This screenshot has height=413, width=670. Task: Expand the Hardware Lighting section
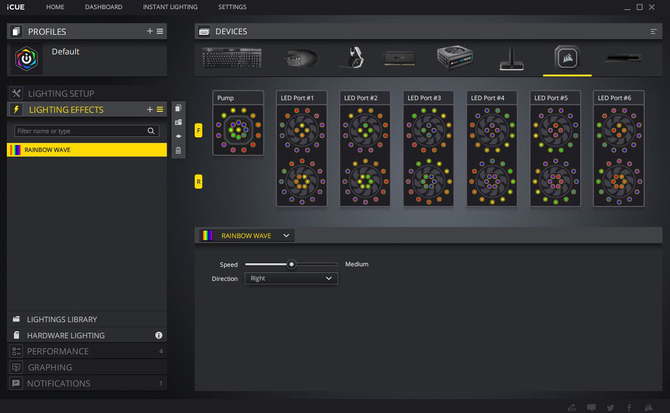click(87, 335)
